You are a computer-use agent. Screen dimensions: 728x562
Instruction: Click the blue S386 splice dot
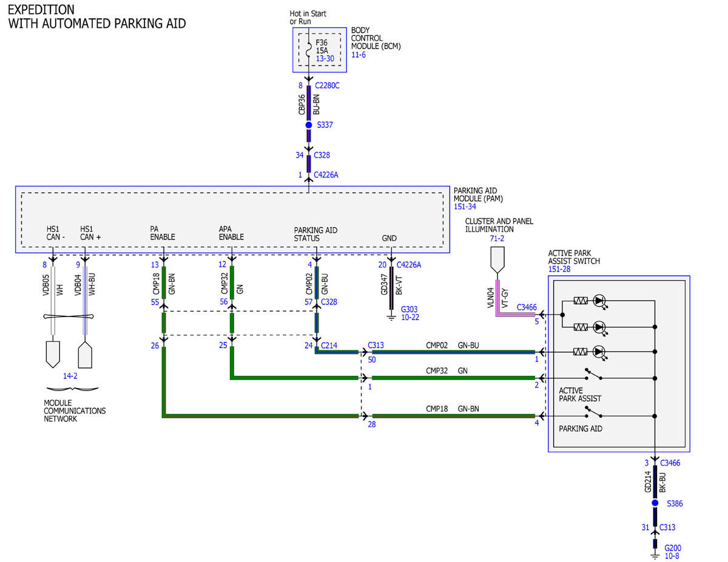(x=655, y=503)
